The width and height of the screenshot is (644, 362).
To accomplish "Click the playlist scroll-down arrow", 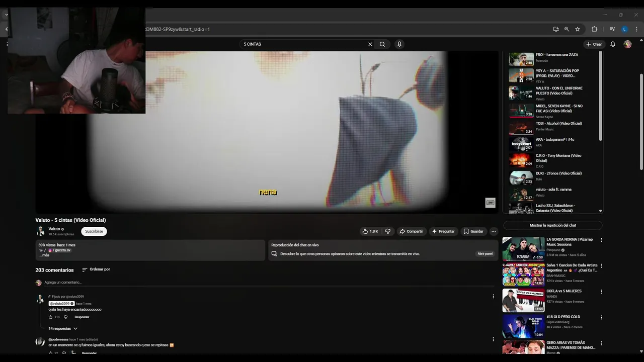I will click(600, 211).
